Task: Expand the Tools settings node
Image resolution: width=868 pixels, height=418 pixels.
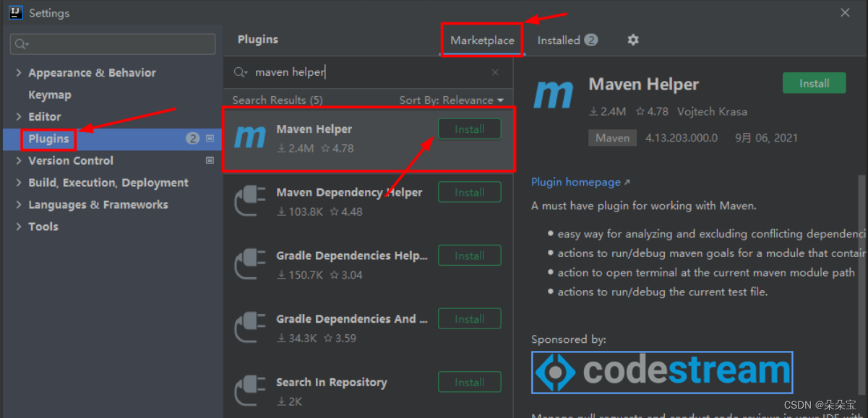Action: 19,226
